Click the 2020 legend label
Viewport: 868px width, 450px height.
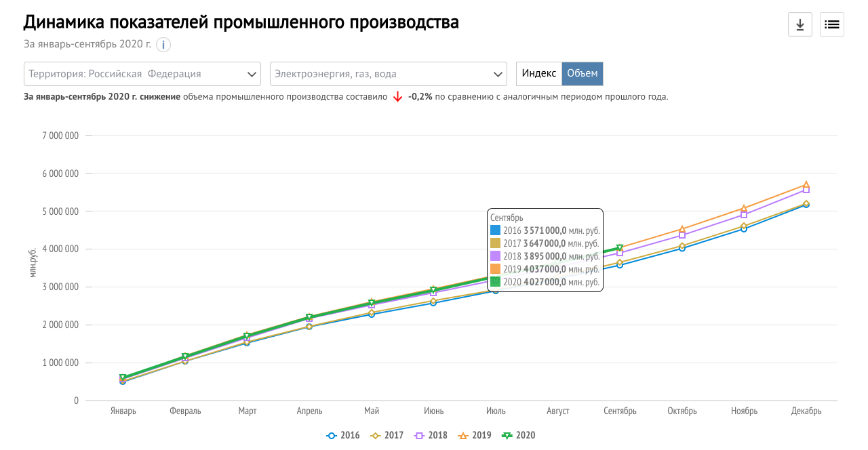(525, 436)
